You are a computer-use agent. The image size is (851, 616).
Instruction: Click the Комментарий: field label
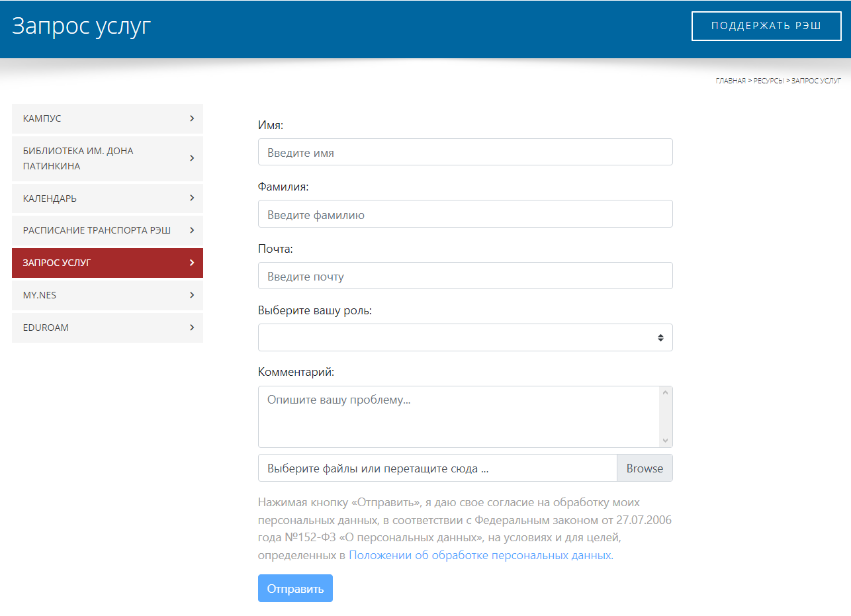tap(296, 372)
